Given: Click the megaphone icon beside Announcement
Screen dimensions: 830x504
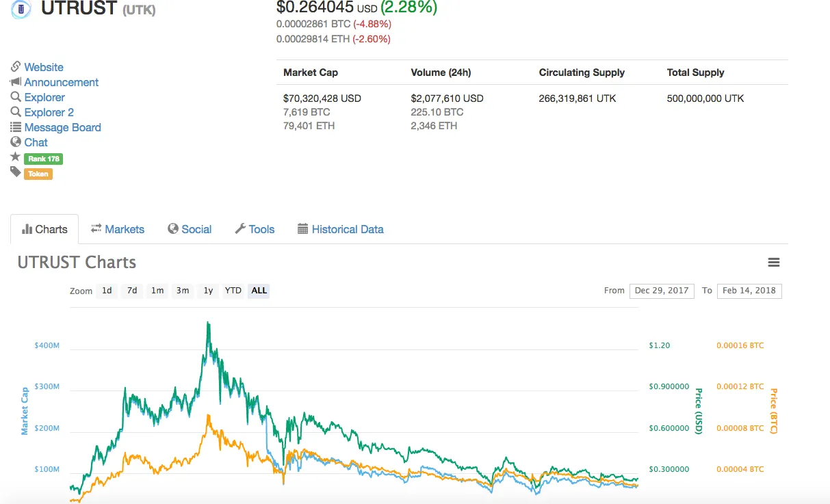Looking at the screenshot, I should click(x=16, y=81).
